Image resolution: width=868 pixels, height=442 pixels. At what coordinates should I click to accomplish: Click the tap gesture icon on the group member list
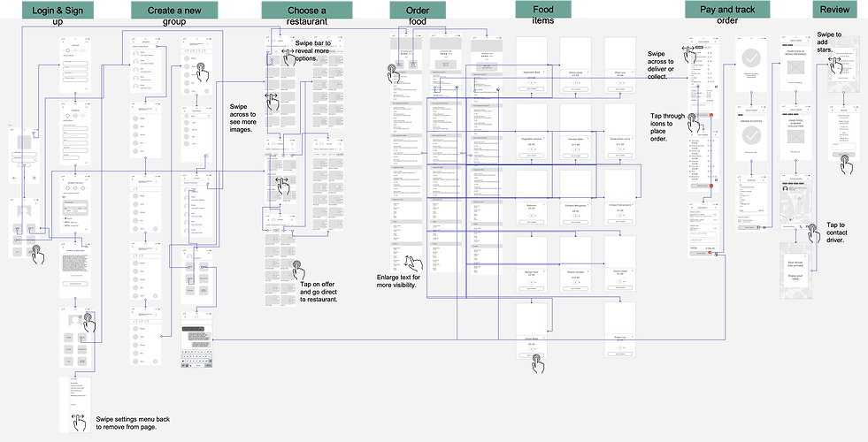[x=202, y=72]
